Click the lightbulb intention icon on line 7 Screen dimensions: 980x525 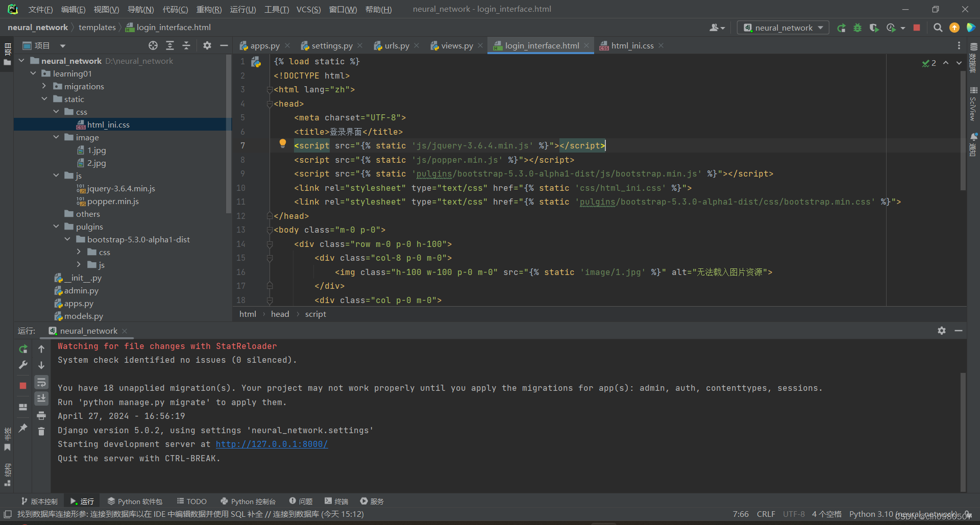tap(283, 144)
